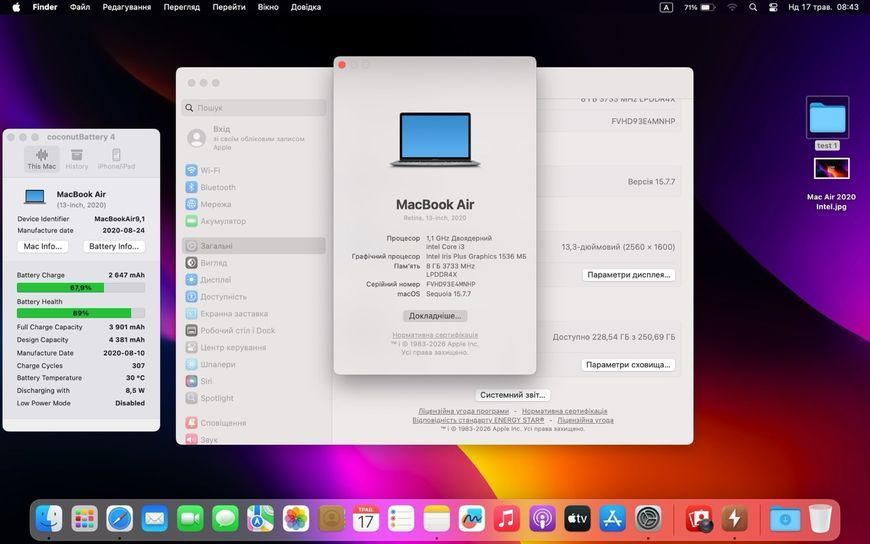Select Загальні in Settings sidebar
The image size is (870, 544).
254,245
